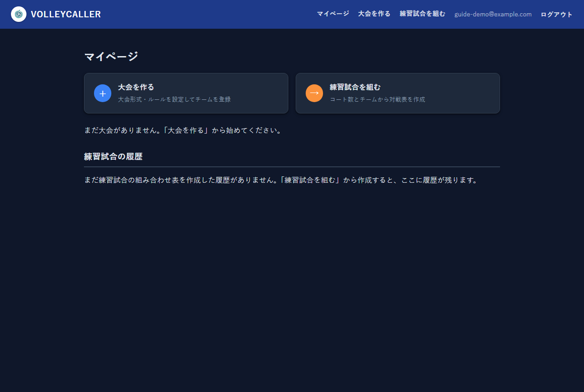Go to 練習試合を組む in the header navigation
The image size is (584, 392).
coord(422,14)
